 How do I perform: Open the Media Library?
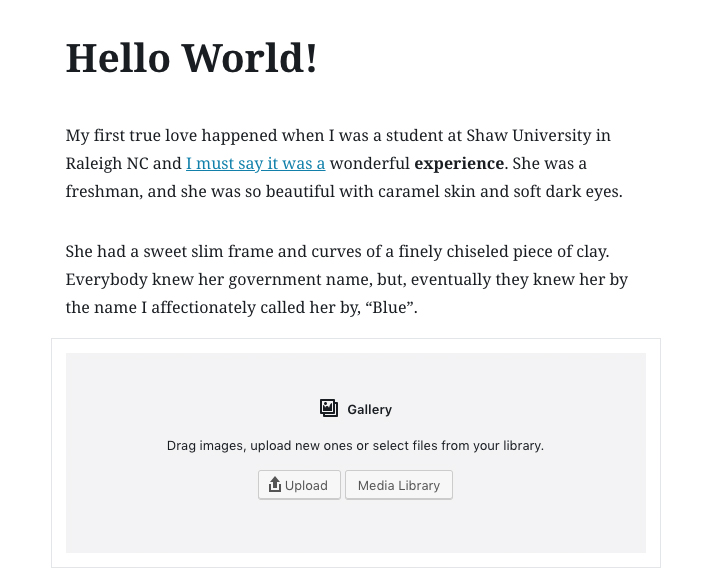point(399,485)
